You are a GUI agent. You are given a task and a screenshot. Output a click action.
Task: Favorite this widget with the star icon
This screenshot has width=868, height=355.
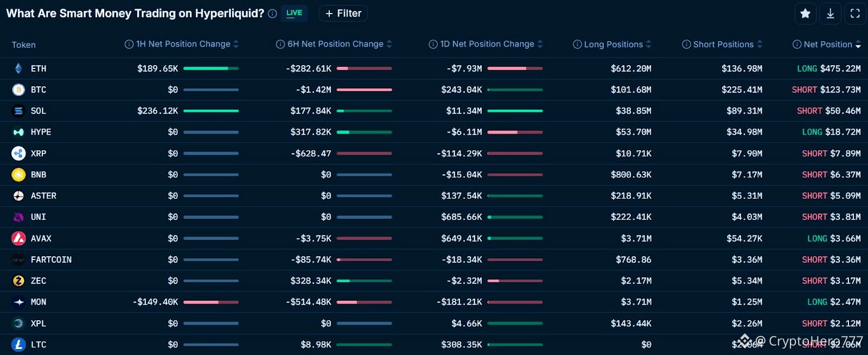(806, 14)
